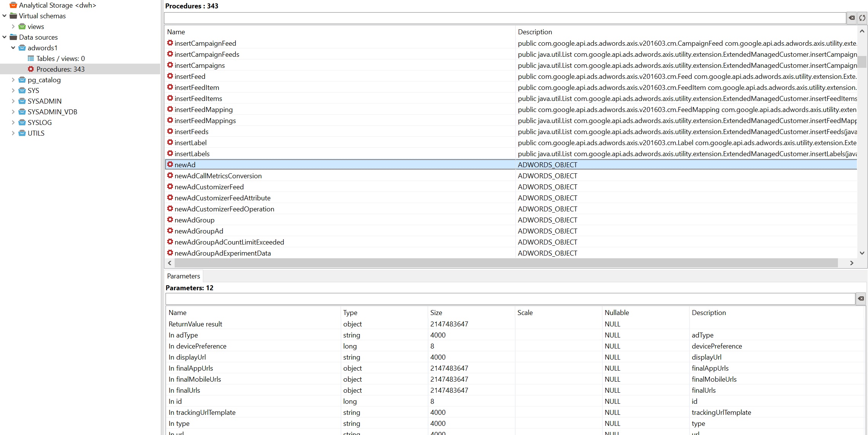Click scroll-down arrow of procedures list
The width and height of the screenshot is (868, 435).
[862, 253]
